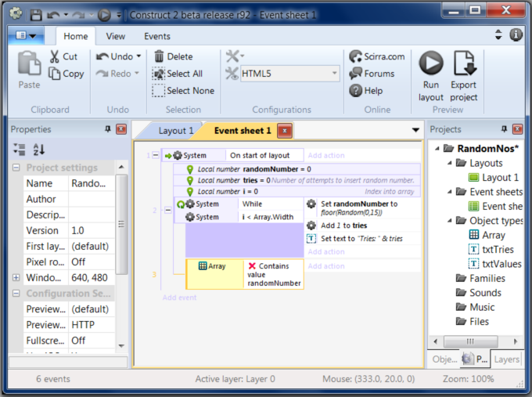Image resolution: width=532 pixels, height=397 pixels.
Task: Click Select None in Selection group
Action: (x=183, y=91)
